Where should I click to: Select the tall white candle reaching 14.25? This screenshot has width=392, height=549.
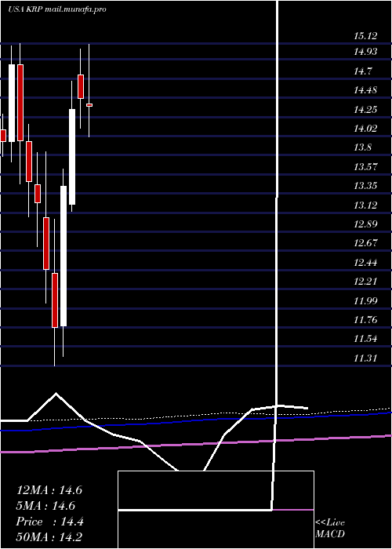72,157
